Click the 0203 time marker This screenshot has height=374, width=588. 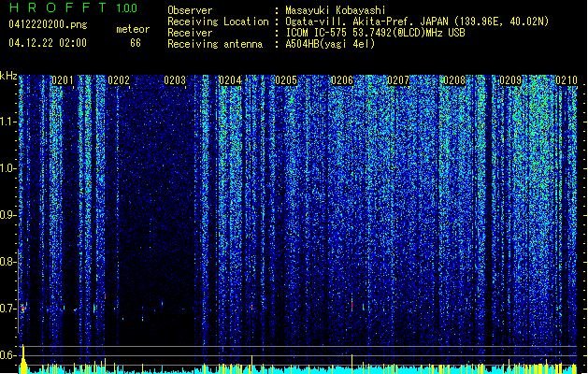click(x=175, y=80)
